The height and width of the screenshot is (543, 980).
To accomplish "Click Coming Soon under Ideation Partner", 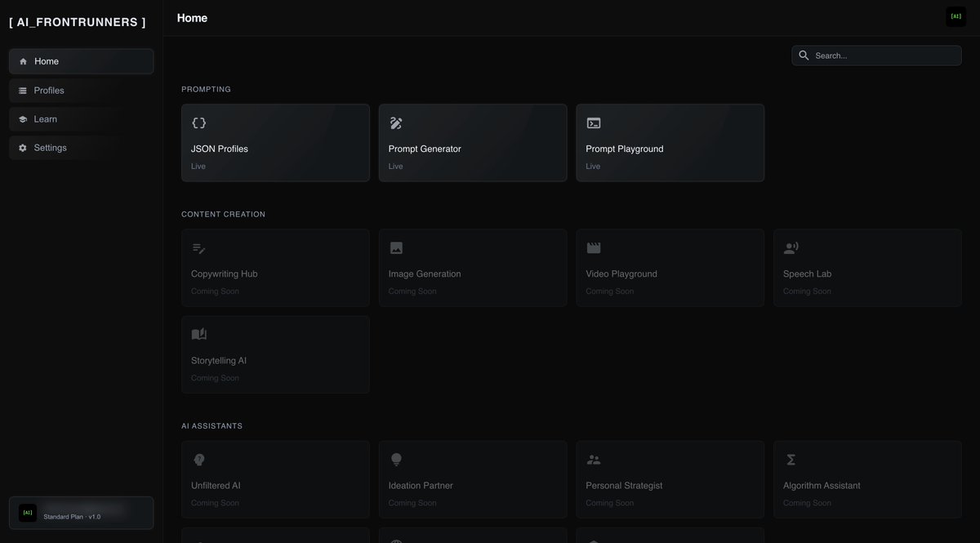I will coord(412,503).
